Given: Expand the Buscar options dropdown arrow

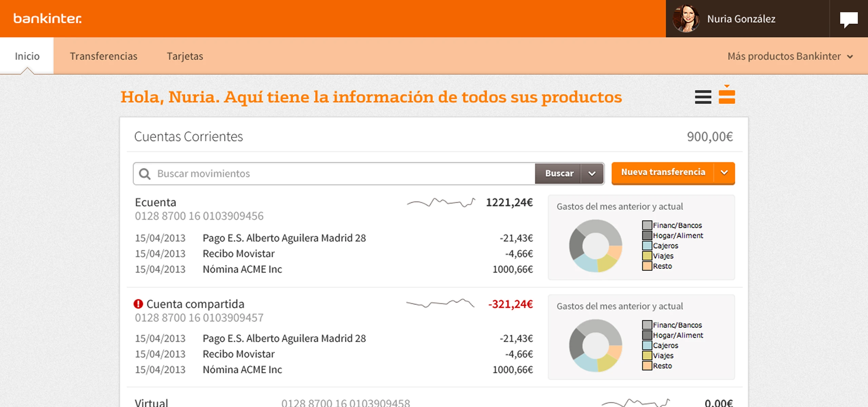Looking at the screenshot, I should click(x=592, y=174).
